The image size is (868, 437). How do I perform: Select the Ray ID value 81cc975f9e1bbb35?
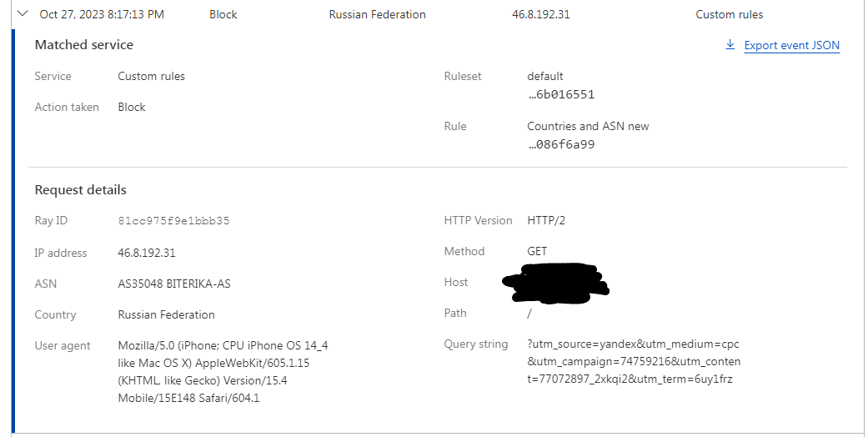click(173, 221)
